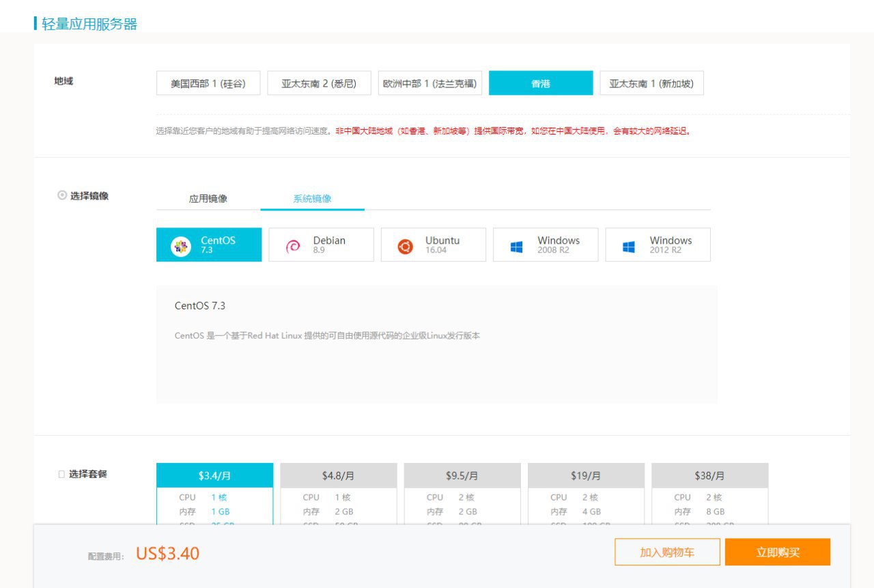Click the Ubuntu logo icon
This screenshot has width=874, height=588.
click(406, 247)
